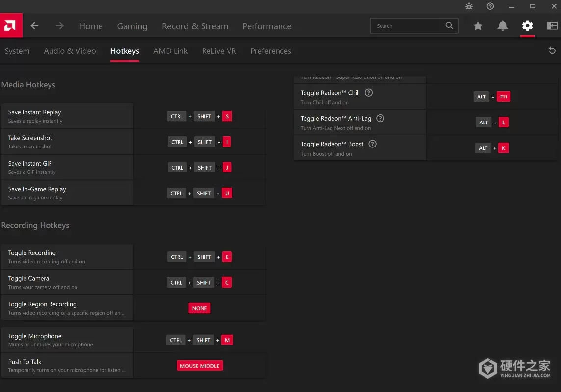This screenshot has width=561, height=392.
Task: Edit the F11 key for Radeon Chill
Action: coord(504,97)
